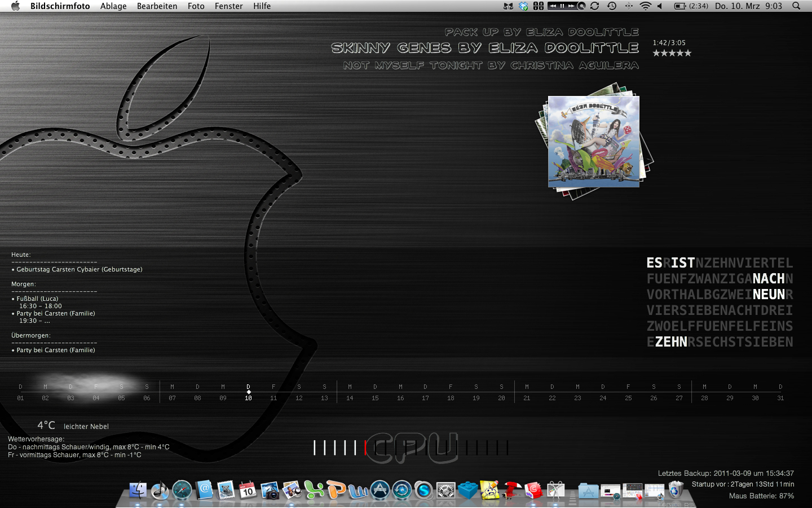Click "Skinny Genes by Eliza Doolittle" title
This screenshot has height=508, width=812.
pos(485,48)
